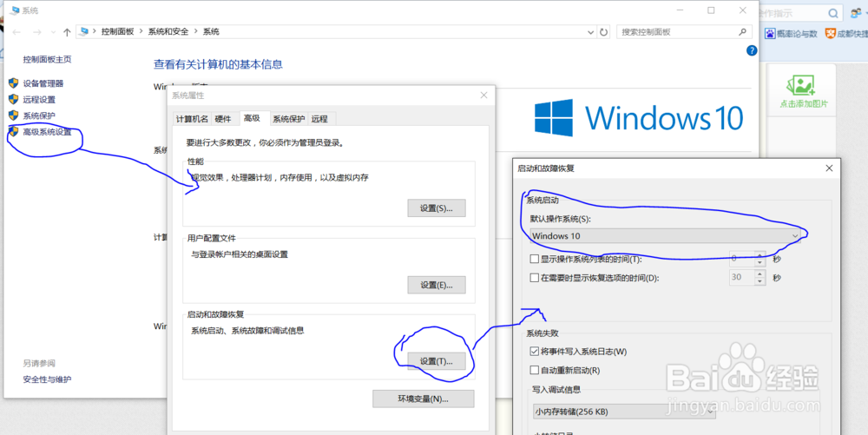
Task: Click the shield icon next to 系统保护
Action: (14, 115)
